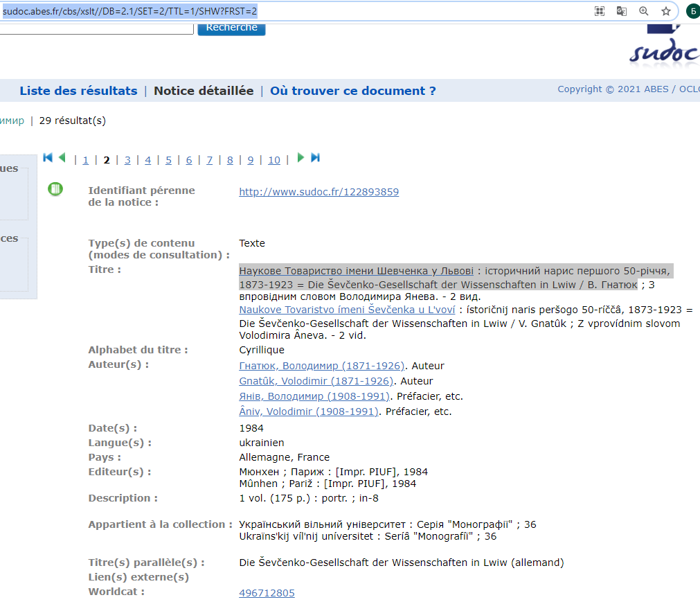Bookmark this page with the star icon
The width and height of the screenshot is (700, 602).
(666, 11)
